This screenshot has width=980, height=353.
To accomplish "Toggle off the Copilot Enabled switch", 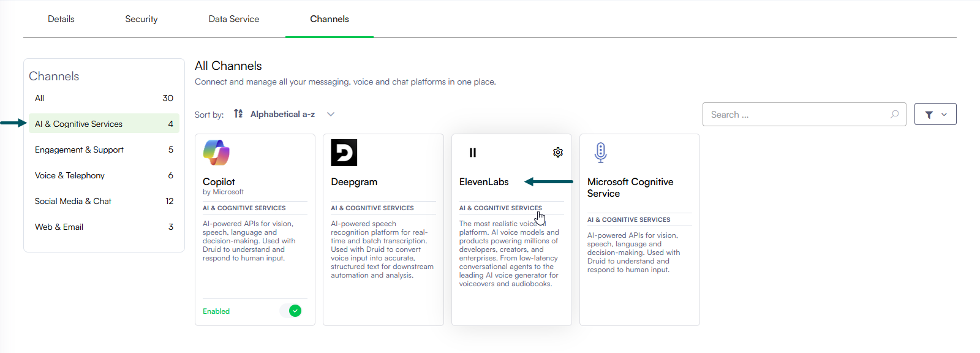I will 294,311.
